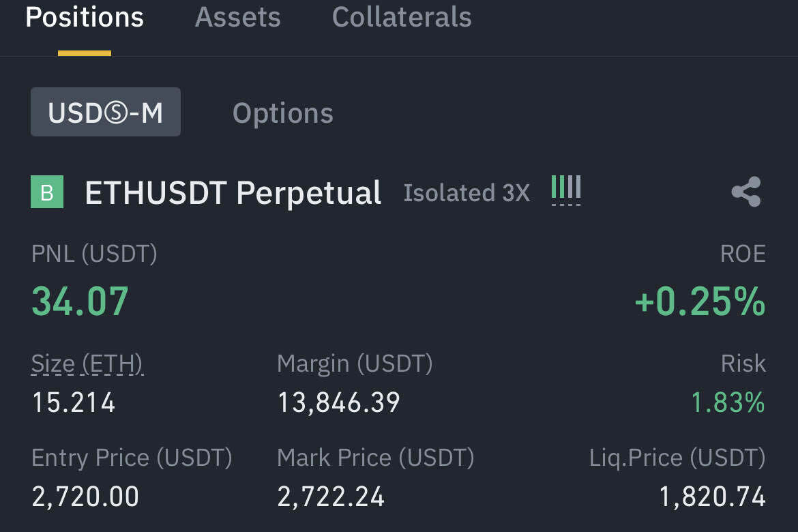The image size is (798, 532).
Task: Tap the underlined Size (ETH) label
Action: pyautogui.click(x=87, y=364)
